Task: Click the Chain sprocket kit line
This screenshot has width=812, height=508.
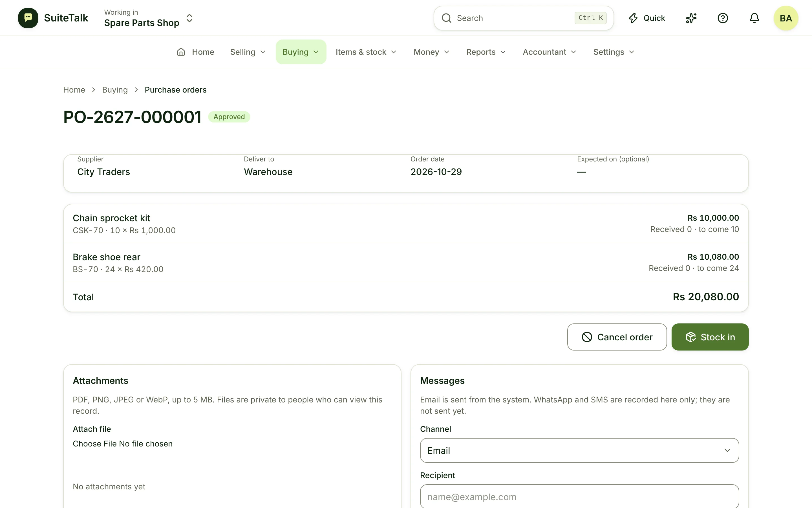Action: point(406,224)
